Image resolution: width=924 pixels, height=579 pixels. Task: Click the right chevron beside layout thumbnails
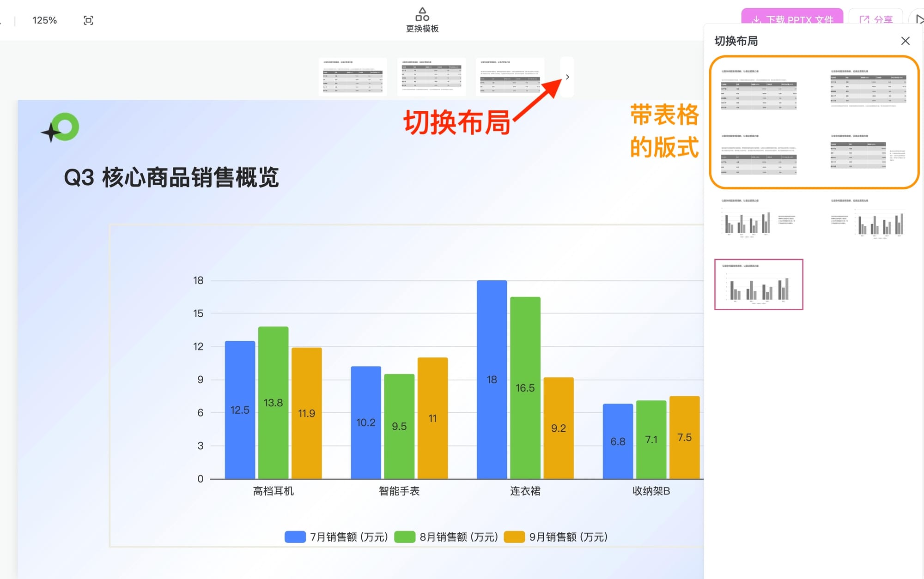coord(567,77)
